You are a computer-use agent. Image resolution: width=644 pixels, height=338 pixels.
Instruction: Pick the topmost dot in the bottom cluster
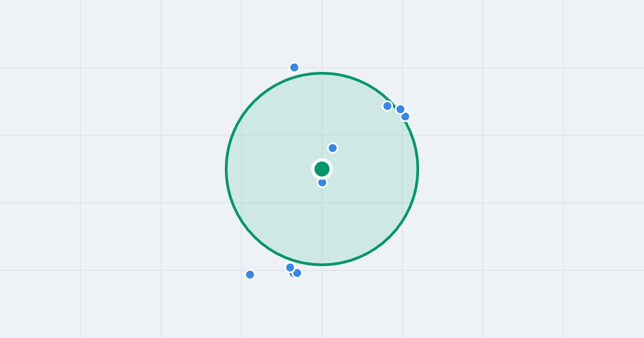click(x=290, y=267)
